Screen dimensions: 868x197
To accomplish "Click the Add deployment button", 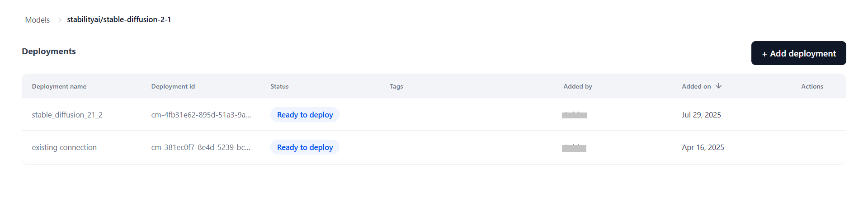I will 798,53.
